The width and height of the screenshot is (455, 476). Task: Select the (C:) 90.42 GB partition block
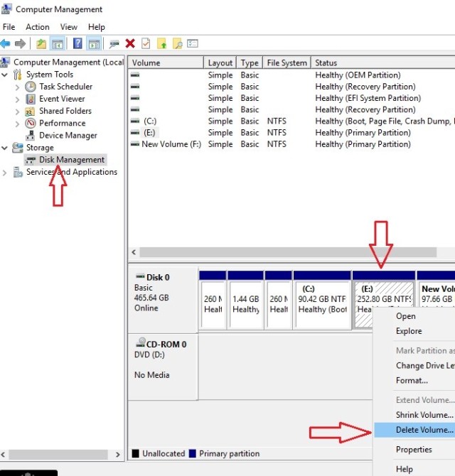coord(322,300)
